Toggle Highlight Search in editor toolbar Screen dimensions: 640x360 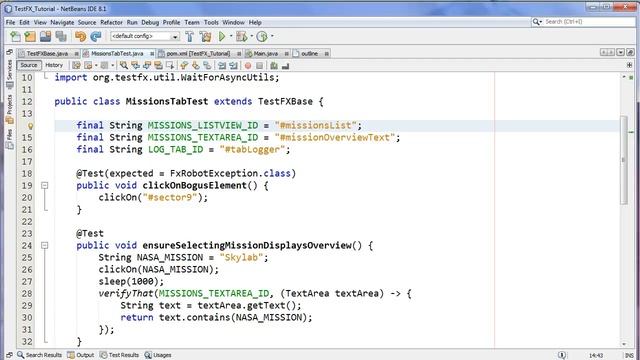pyautogui.click(x=158, y=65)
